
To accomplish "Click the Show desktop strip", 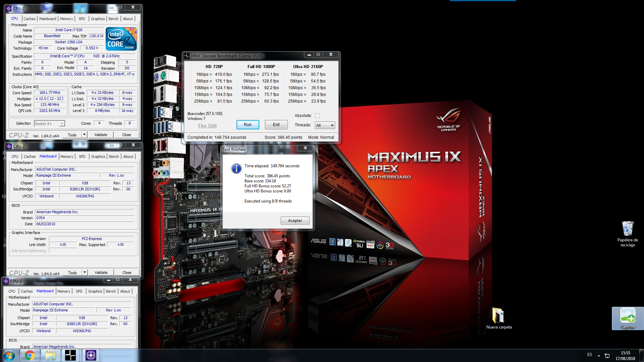I will [642, 355].
